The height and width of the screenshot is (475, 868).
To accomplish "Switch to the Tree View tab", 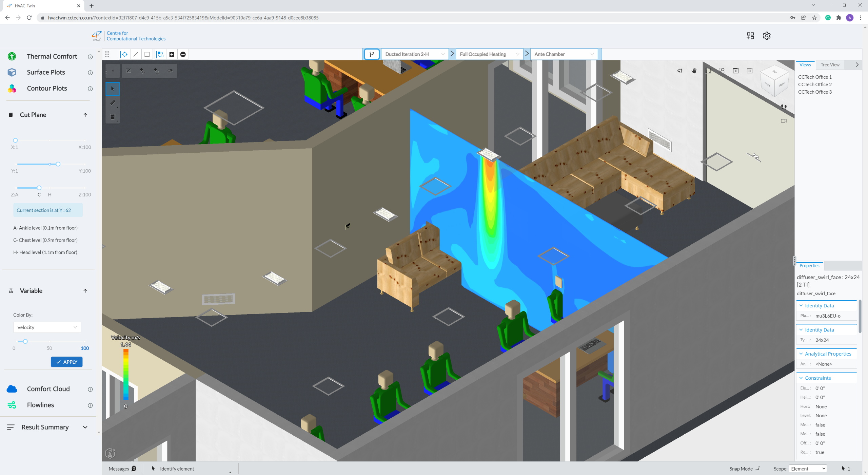I will [x=830, y=65].
